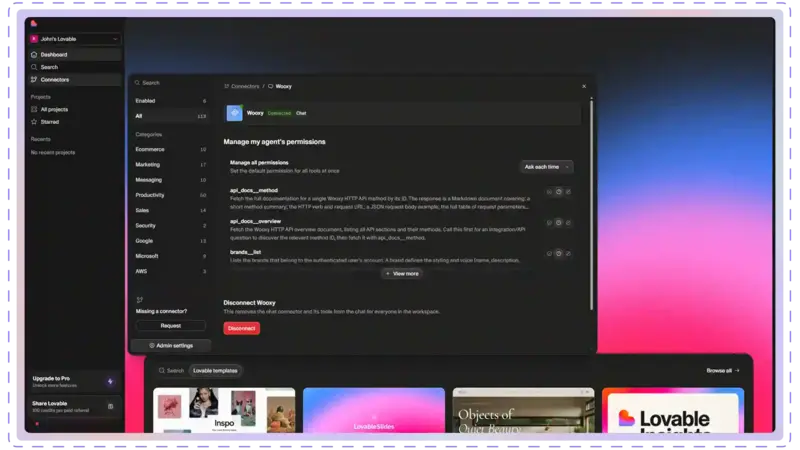The image size is (800, 450).
Task: Open the Inspo template thumbnail
Action: click(224, 410)
